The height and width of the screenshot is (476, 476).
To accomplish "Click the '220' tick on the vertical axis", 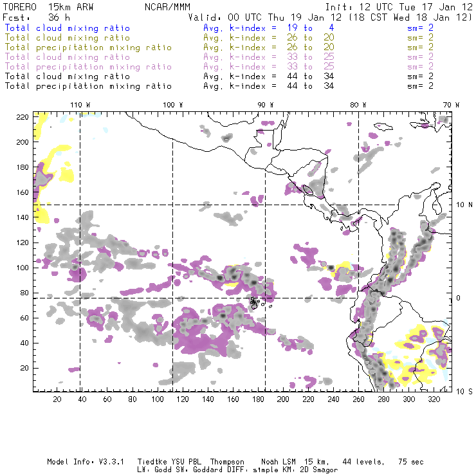I will click(x=23, y=117).
